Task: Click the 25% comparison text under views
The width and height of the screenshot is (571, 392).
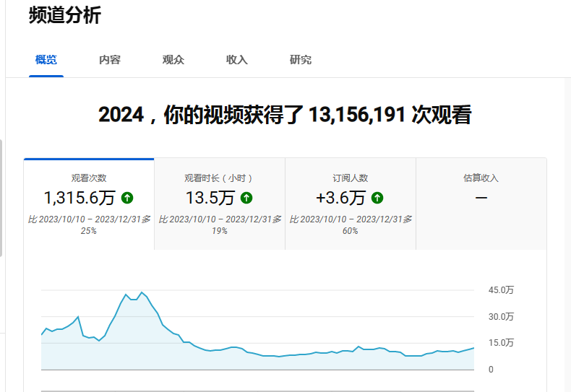Action: tap(89, 225)
